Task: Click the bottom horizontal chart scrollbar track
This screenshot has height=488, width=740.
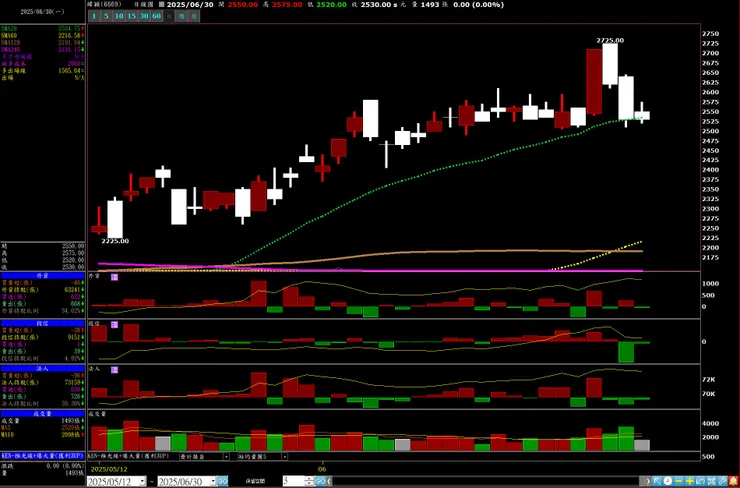Action: pyautogui.click(x=488, y=481)
